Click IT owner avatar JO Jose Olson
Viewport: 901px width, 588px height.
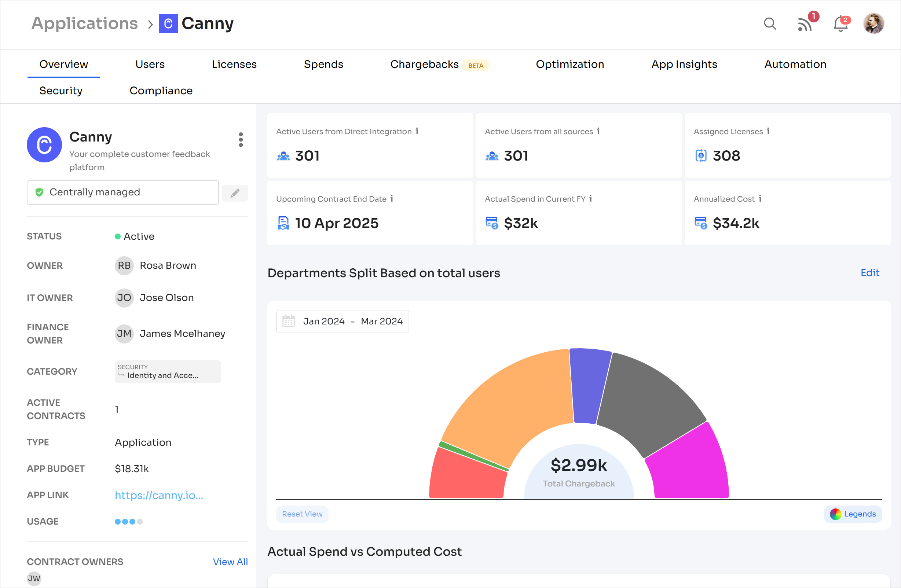tap(124, 298)
